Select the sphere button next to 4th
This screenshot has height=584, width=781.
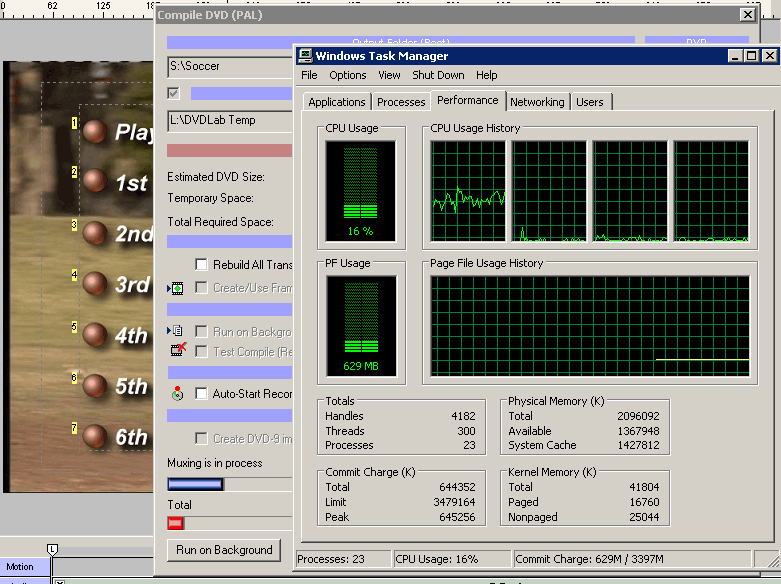coord(95,334)
